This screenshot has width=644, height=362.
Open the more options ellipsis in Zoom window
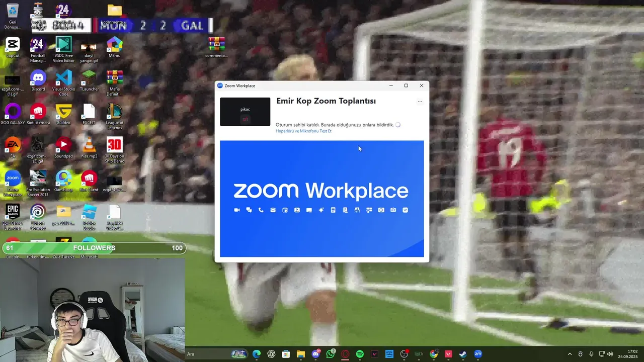pos(420,102)
